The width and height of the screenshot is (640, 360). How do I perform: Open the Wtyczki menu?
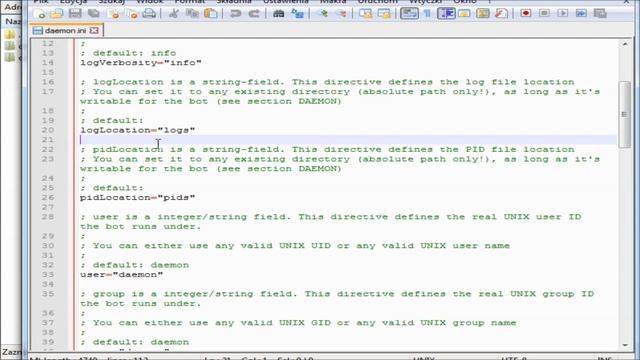click(x=426, y=2)
